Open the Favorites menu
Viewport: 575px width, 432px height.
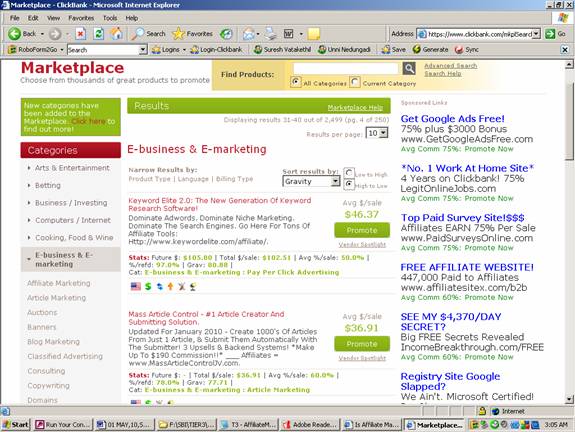click(x=81, y=18)
